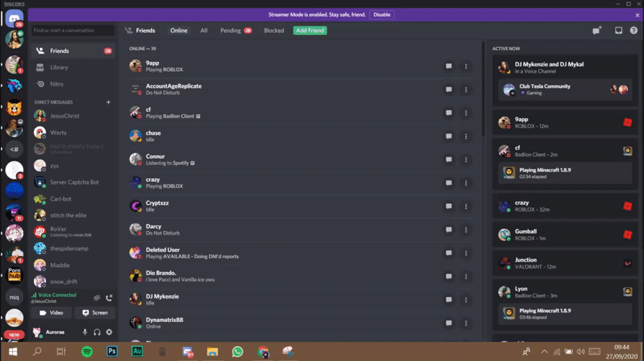
Task: Open more options for chase
Action: pos(466,136)
